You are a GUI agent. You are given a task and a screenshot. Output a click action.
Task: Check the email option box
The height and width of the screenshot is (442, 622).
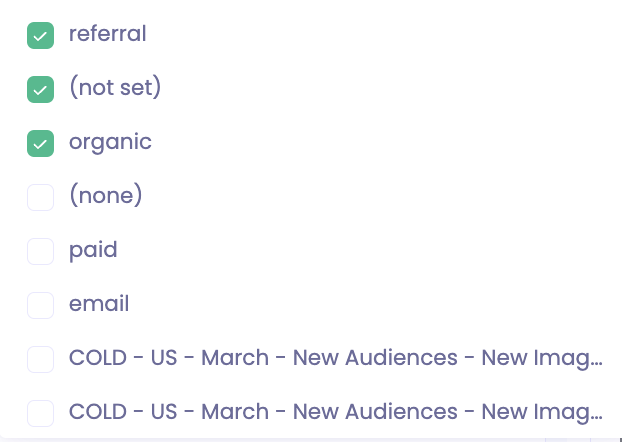[40, 306]
